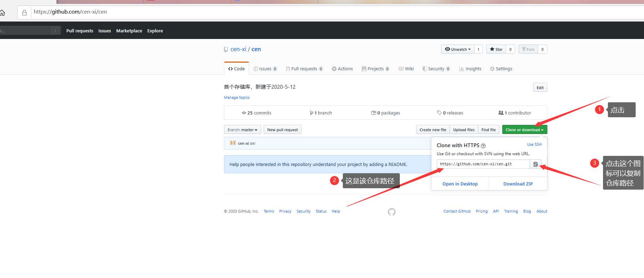Click the cen-xi avatar in the commit row
This screenshot has height=278, width=644.
pos(233,143)
